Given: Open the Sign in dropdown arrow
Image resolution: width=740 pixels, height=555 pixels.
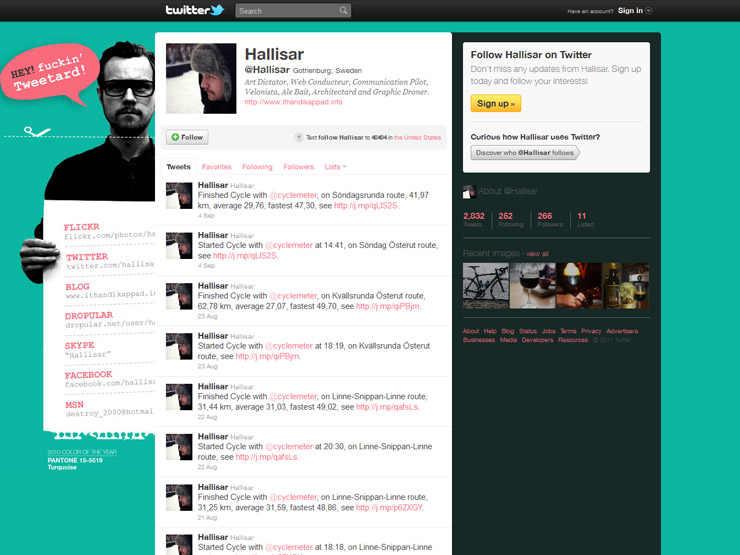Looking at the screenshot, I should [649, 10].
